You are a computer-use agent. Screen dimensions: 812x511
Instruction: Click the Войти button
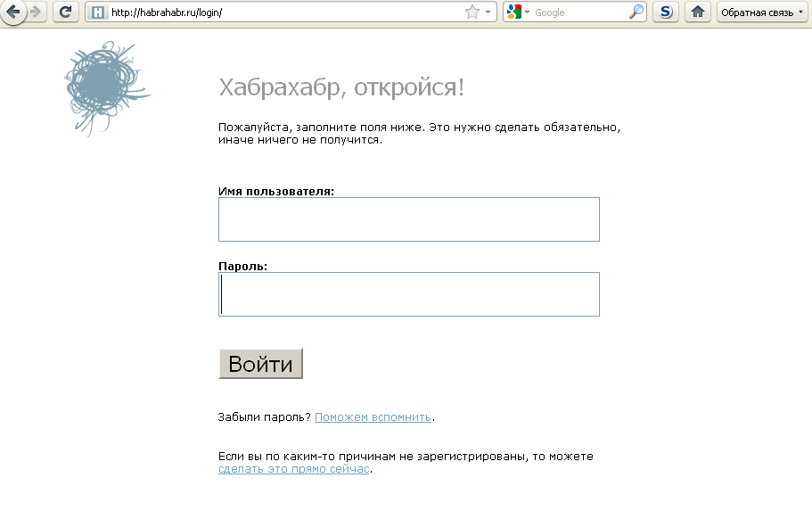pos(260,364)
